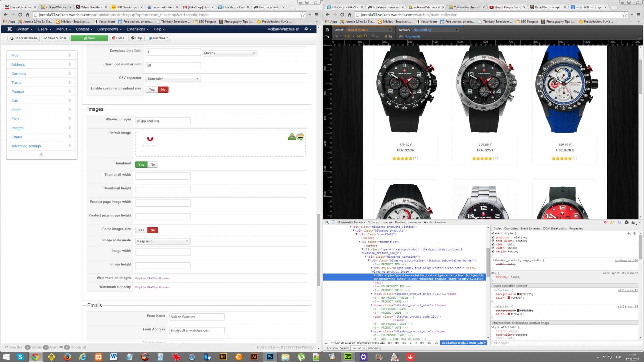Click Photoshop icon in the Windows taskbar

tap(270, 357)
